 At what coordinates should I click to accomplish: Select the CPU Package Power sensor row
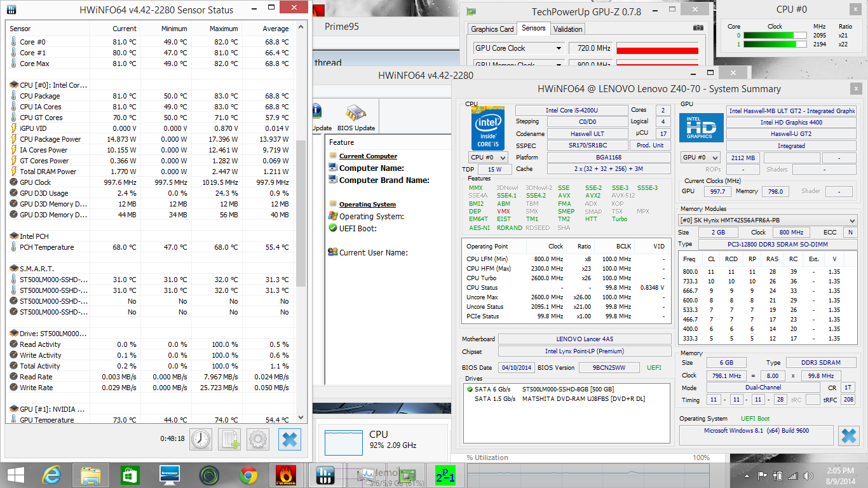(x=150, y=139)
